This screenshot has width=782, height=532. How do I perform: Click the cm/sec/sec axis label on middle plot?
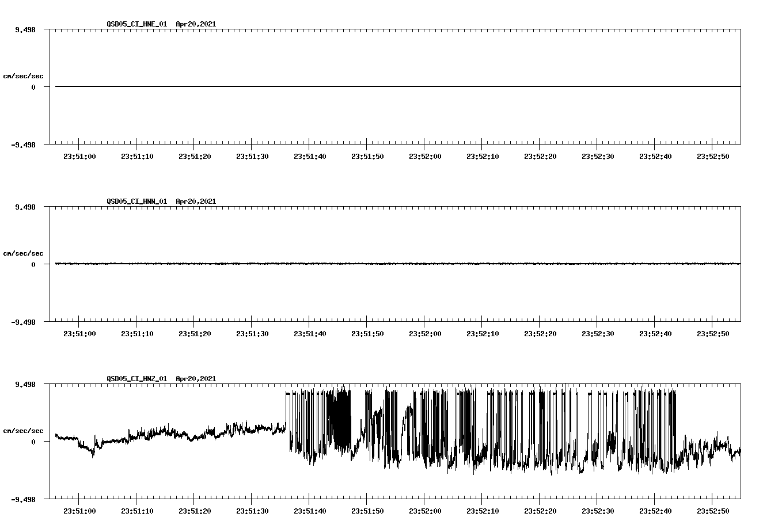coord(24,253)
